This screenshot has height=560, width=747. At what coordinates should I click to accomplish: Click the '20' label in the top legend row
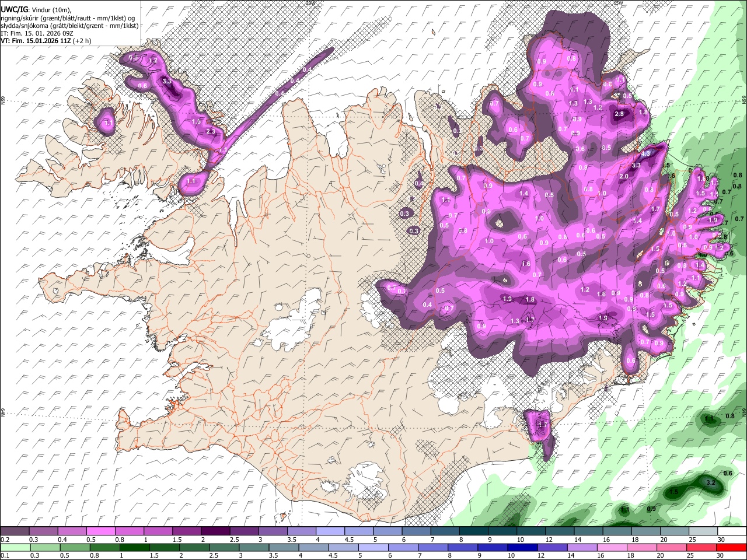coord(664,540)
